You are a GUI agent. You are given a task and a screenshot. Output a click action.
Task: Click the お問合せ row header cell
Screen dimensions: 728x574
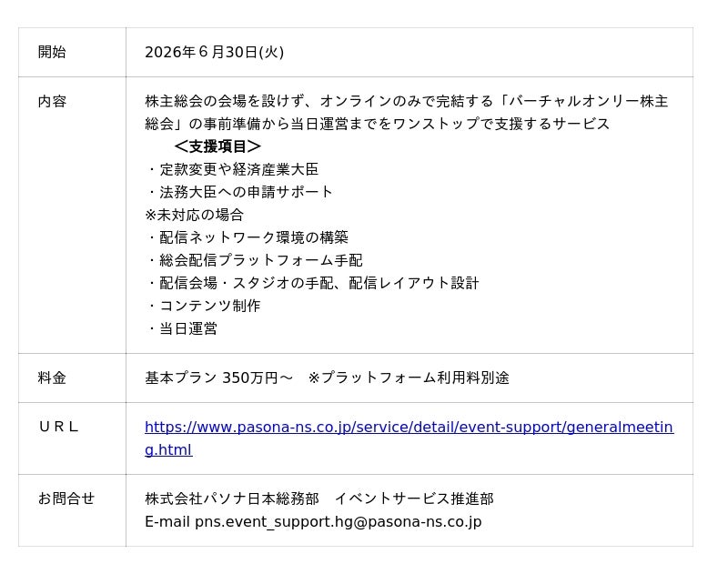[x=72, y=510]
